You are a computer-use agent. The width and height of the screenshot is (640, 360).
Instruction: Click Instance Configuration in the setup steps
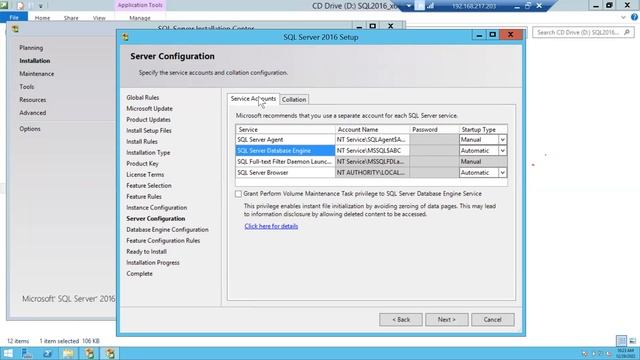[156, 208]
